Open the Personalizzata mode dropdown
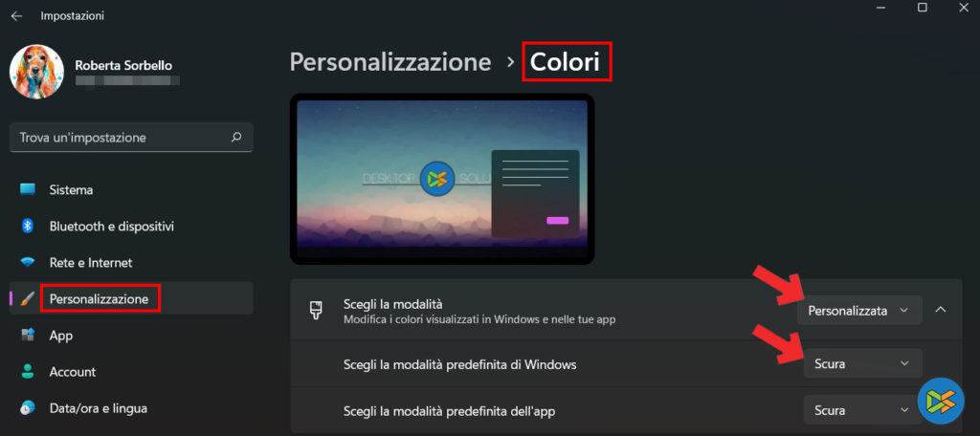This screenshot has width=980, height=436. point(859,311)
